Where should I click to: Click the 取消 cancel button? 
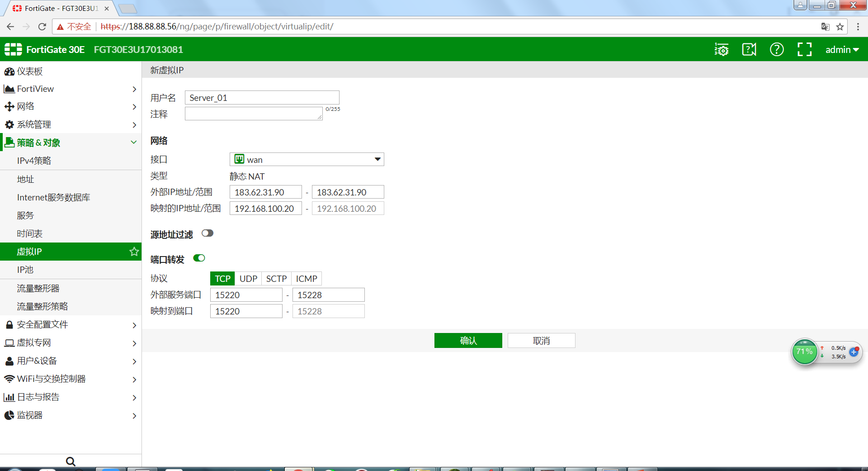coord(541,341)
